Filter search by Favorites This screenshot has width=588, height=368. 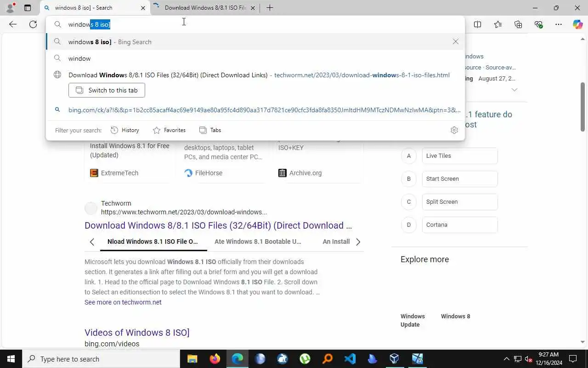[x=169, y=130]
